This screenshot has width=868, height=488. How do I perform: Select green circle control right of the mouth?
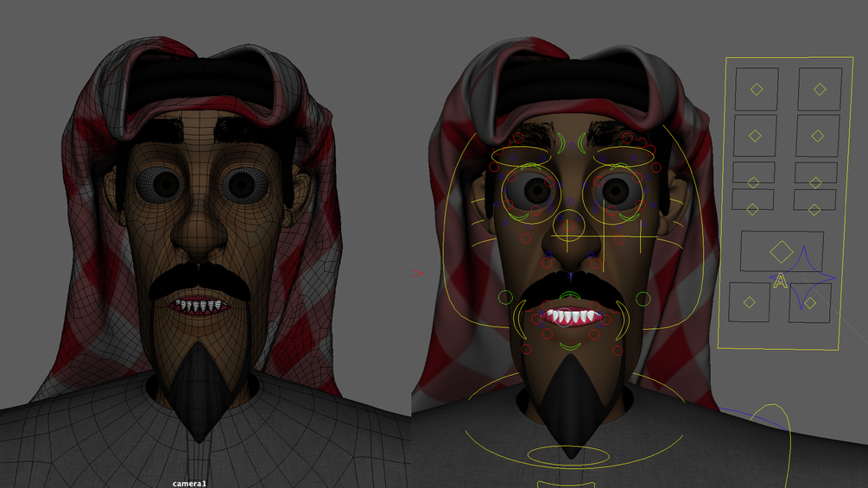point(643,300)
